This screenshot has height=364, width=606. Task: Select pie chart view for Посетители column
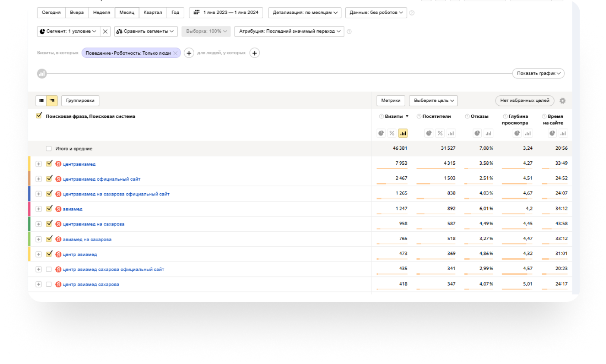tap(429, 133)
